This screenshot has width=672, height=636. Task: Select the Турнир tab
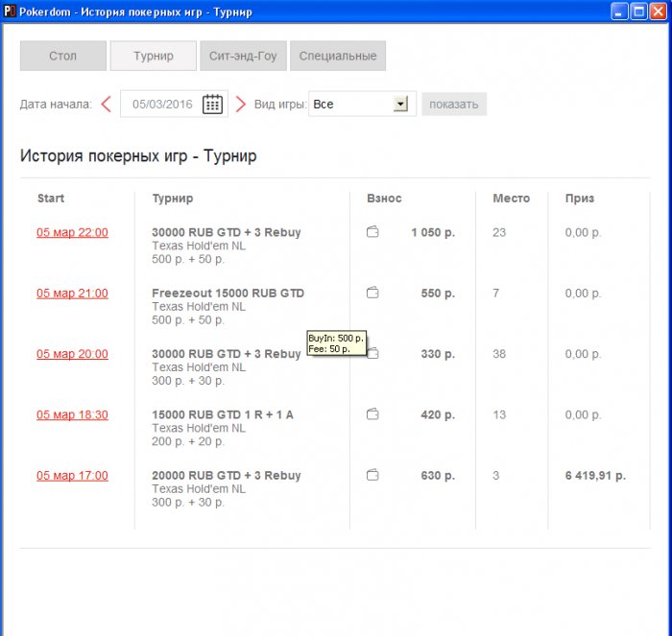154,56
